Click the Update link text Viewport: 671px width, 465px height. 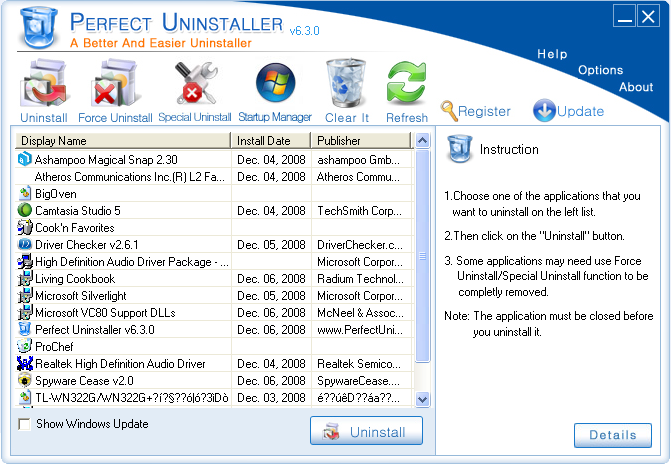click(580, 111)
